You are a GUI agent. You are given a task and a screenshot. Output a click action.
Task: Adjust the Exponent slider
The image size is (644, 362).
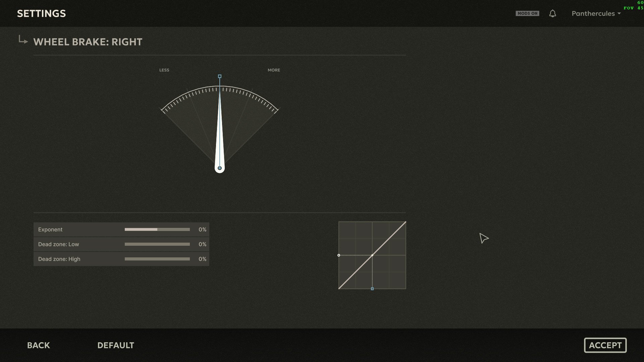(157, 230)
